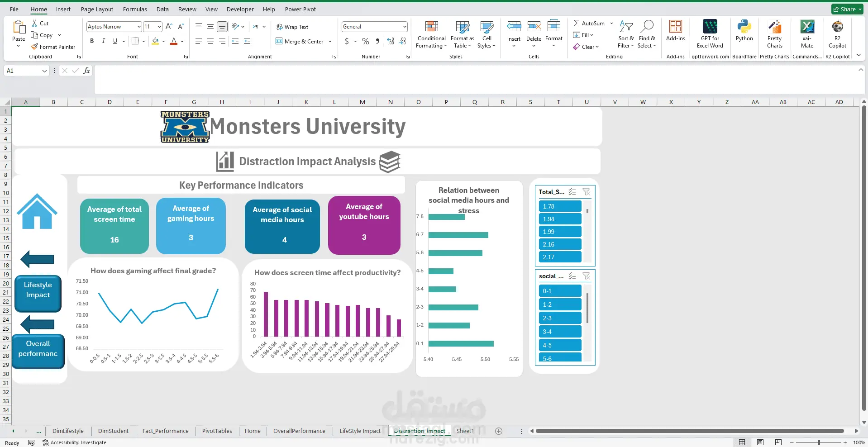Screen dimensions: 868x447
Task: Click the Cut scissors icon
Action: (x=35, y=23)
